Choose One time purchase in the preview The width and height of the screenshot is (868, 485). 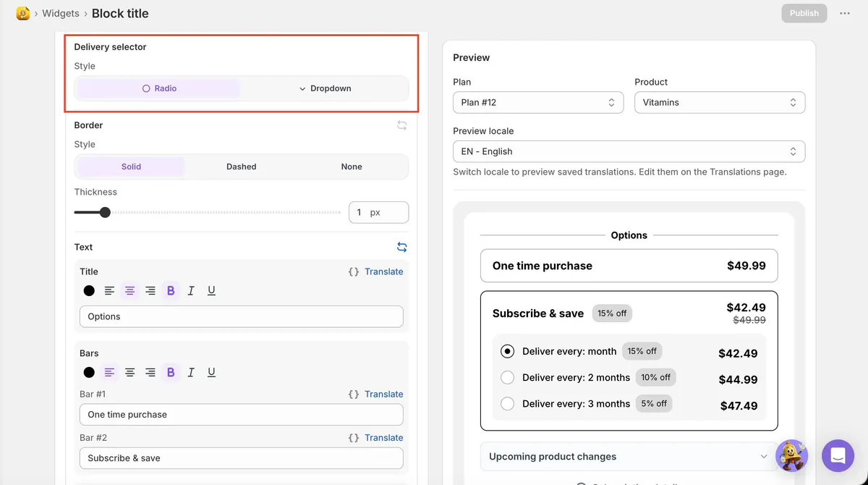click(x=629, y=266)
